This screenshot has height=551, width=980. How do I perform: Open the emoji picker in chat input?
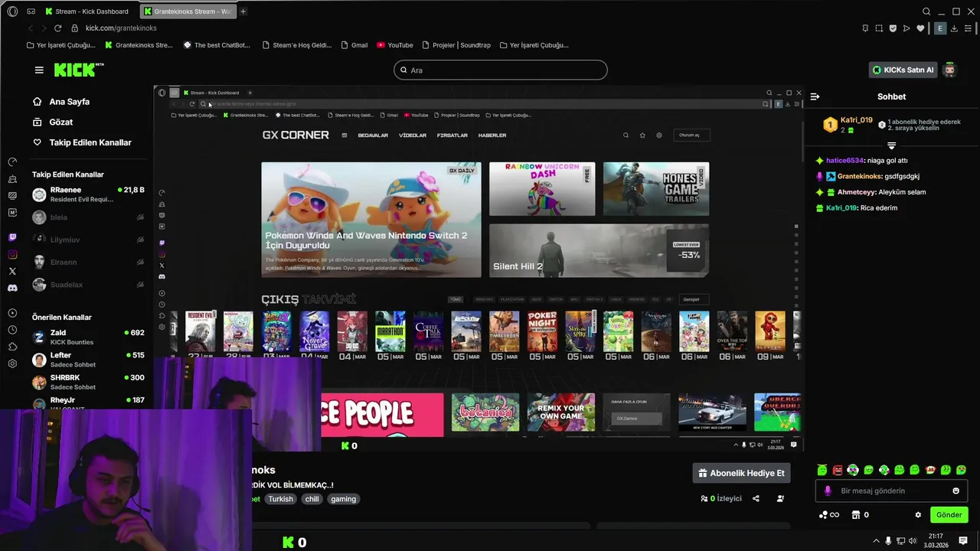coord(955,491)
